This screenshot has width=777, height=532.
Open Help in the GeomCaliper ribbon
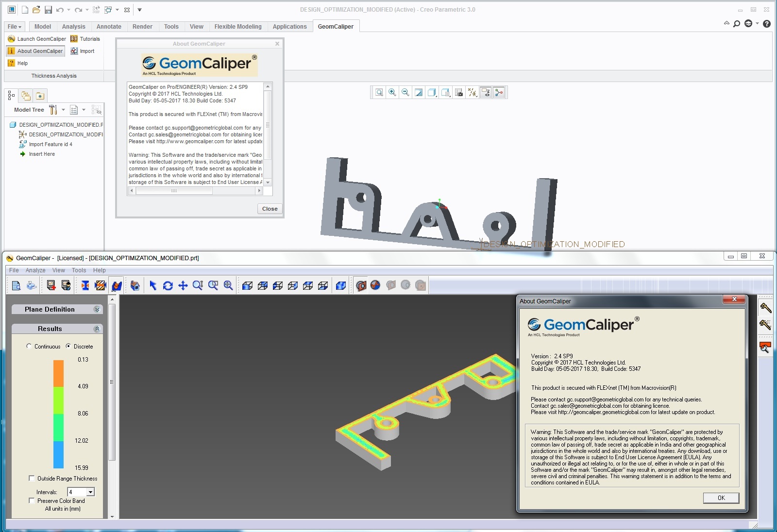coord(18,63)
